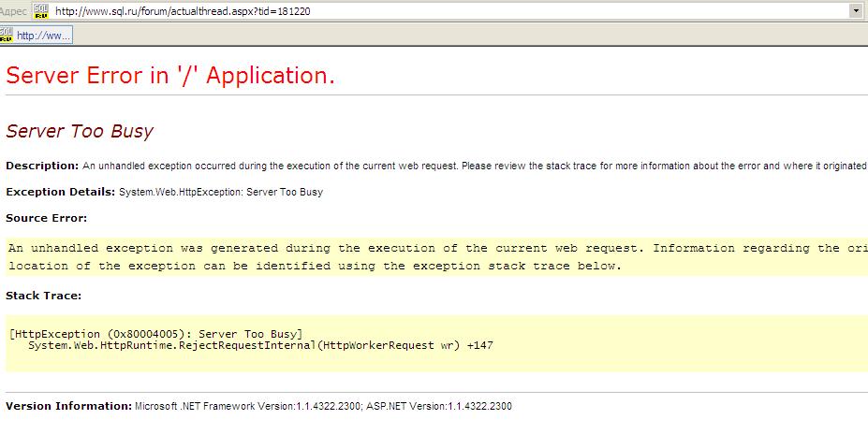The width and height of the screenshot is (868, 434).
Task: Expand the address bar URL history dropdown
Action: pos(856,10)
